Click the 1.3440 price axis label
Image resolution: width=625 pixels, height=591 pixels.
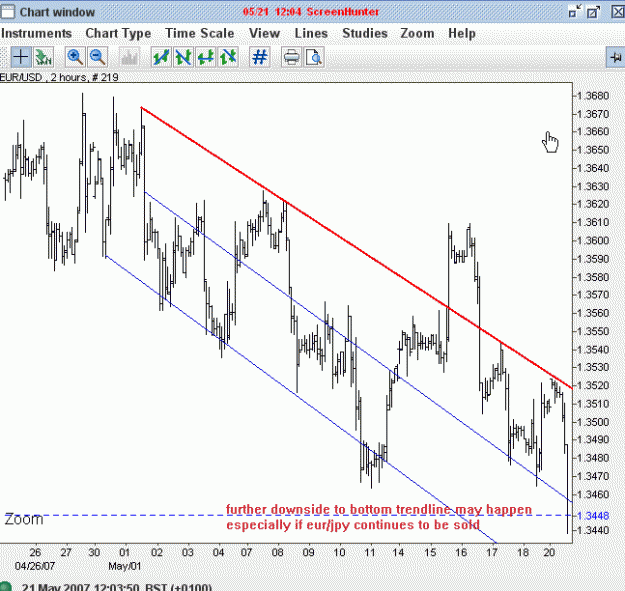click(x=593, y=530)
